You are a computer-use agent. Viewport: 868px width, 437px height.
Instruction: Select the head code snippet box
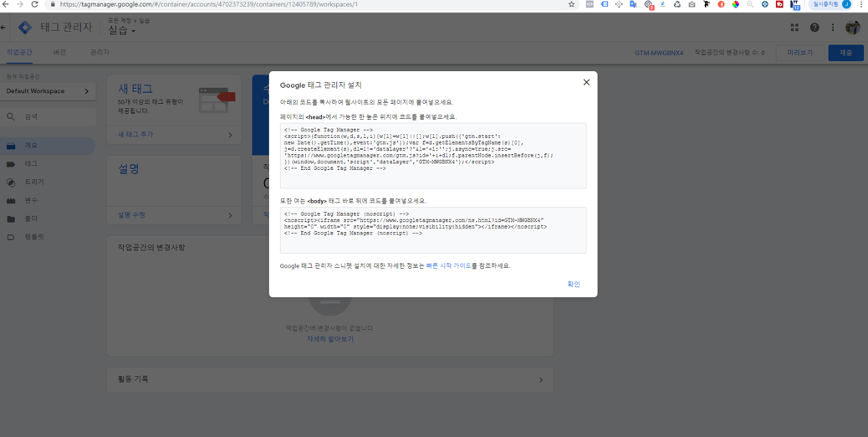[433, 156]
